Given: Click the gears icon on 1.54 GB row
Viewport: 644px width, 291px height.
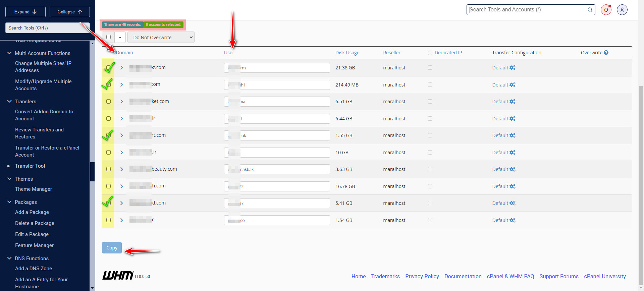Looking at the screenshot, I should [512, 220].
